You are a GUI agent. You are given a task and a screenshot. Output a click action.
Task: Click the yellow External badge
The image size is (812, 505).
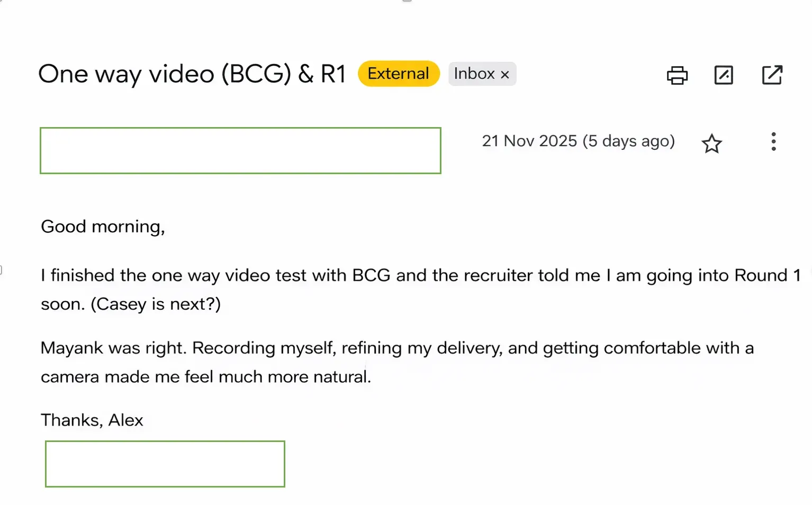coord(399,74)
